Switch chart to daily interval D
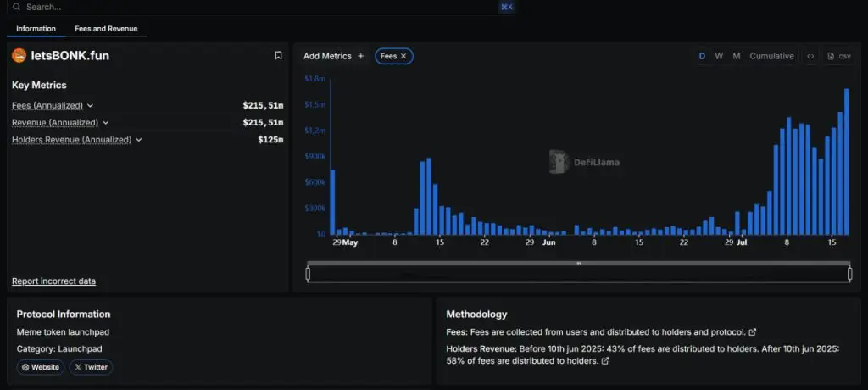The image size is (868, 390). point(702,56)
